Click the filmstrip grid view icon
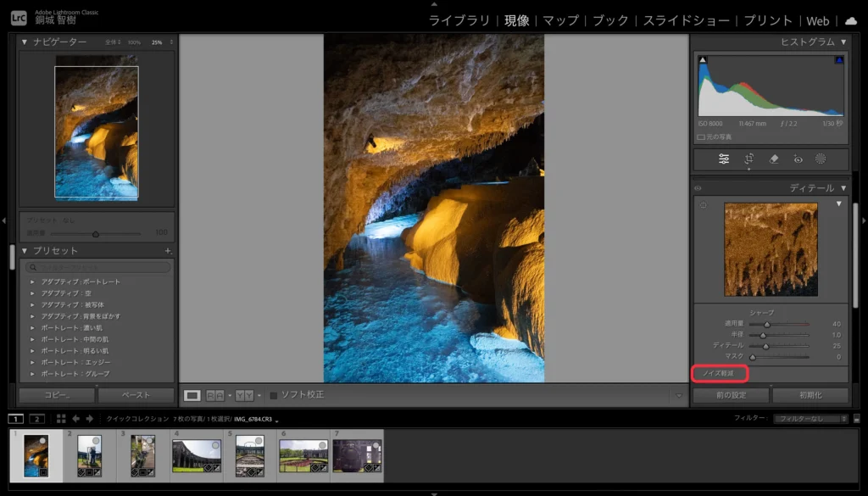 tap(61, 419)
